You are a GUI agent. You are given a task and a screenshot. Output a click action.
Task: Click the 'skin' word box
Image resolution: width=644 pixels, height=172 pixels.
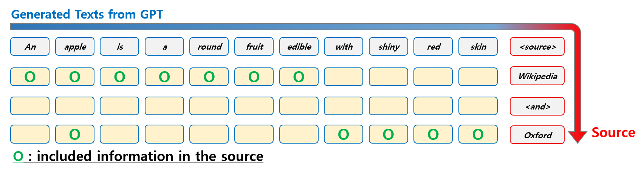[478, 47]
